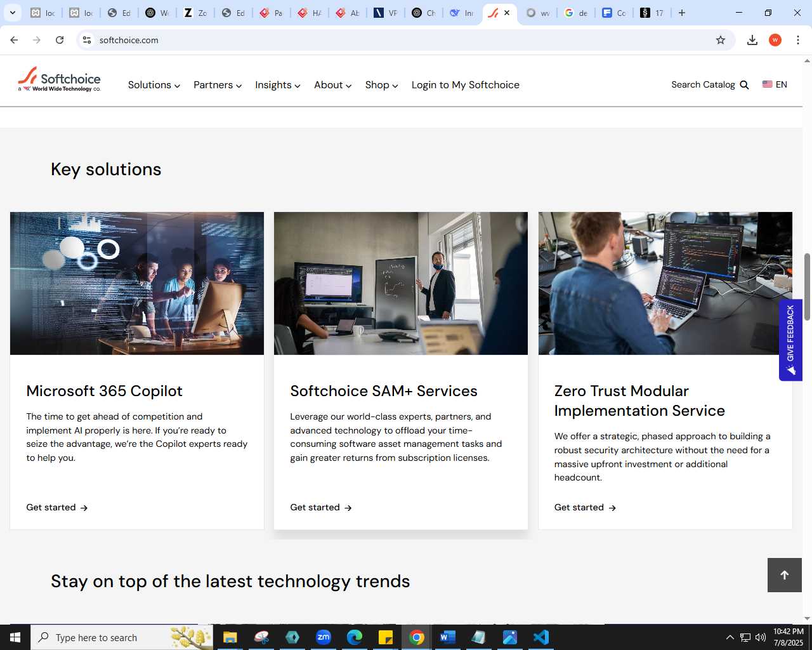Image resolution: width=812 pixels, height=650 pixels.
Task: Get started with Zero Trust Modular Implementation
Action: click(x=585, y=507)
